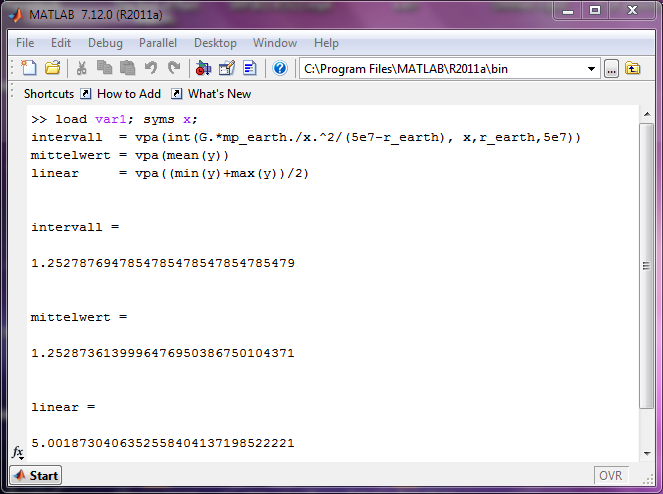Click the 'load var1; syms x;' command line
This screenshot has height=494, width=663.
click(114, 119)
